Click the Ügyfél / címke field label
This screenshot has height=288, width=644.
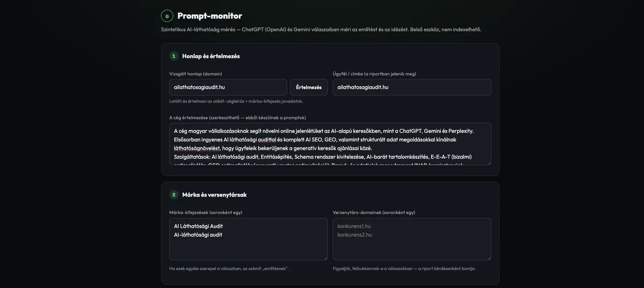[374, 73]
